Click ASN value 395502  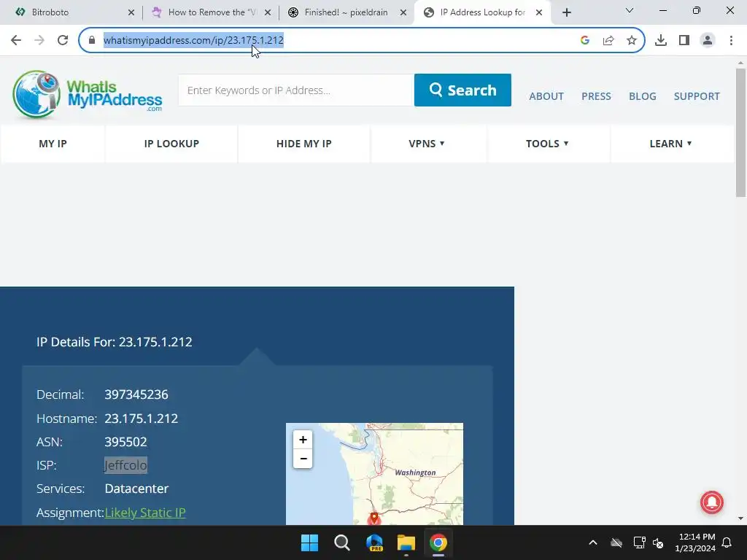pyautogui.click(x=125, y=442)
